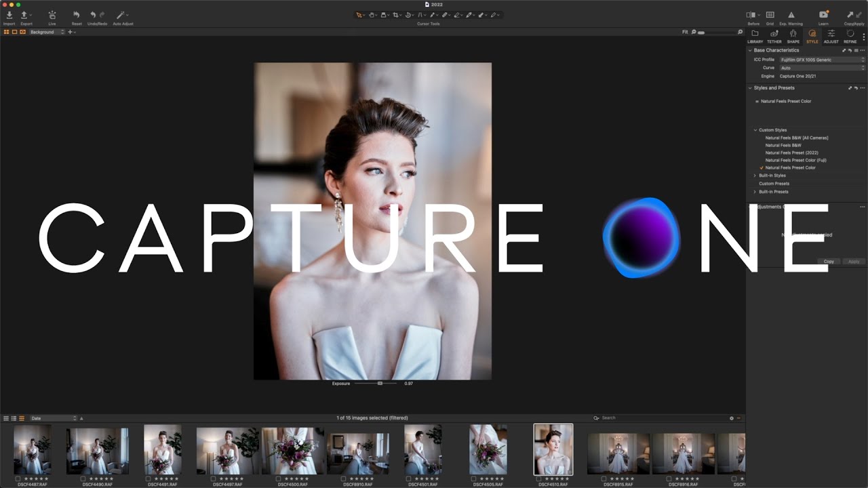The image size is (868, 488).
Task: Expand the Built-in Presets group
Action: (755, 192)
